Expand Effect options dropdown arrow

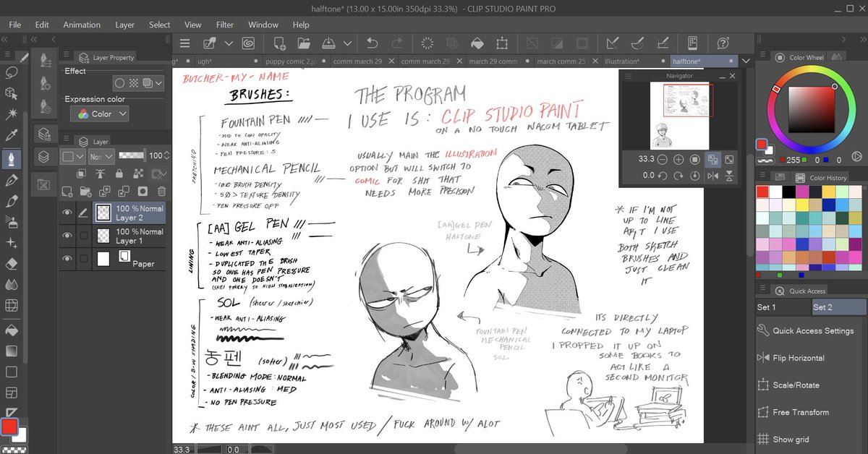(x=158, y=83)
